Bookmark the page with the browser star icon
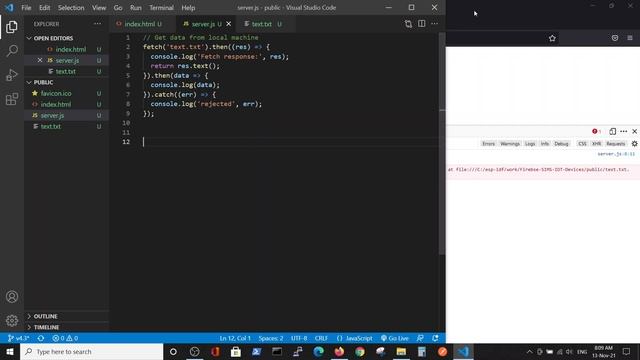This screenshot has height=360, width=640. coord(552,38)
